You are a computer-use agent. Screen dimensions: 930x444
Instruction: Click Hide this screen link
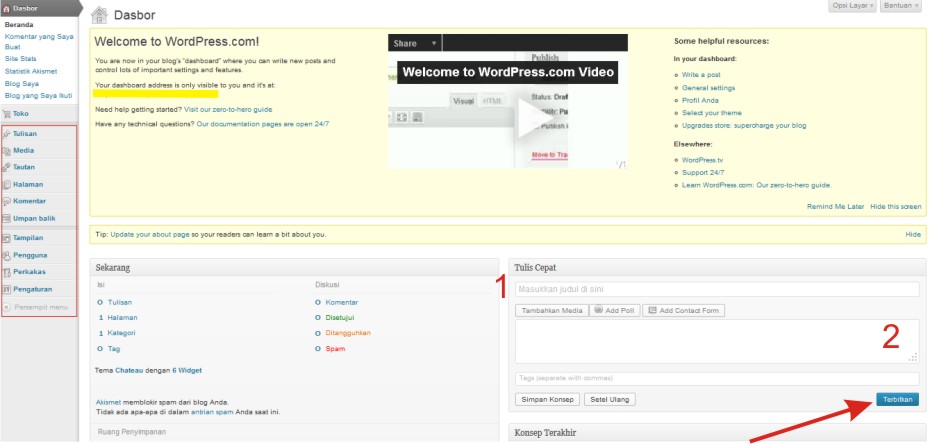pos(896,206)
